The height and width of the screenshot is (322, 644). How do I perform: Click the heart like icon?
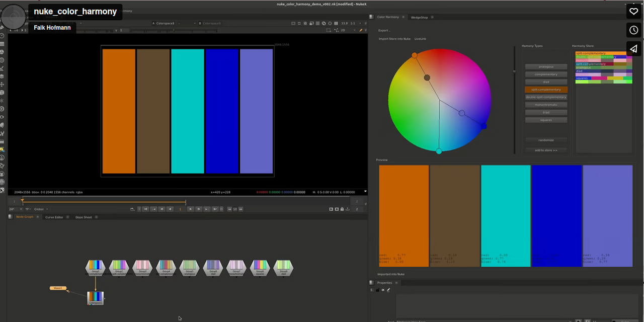click(x=633, y=11)
